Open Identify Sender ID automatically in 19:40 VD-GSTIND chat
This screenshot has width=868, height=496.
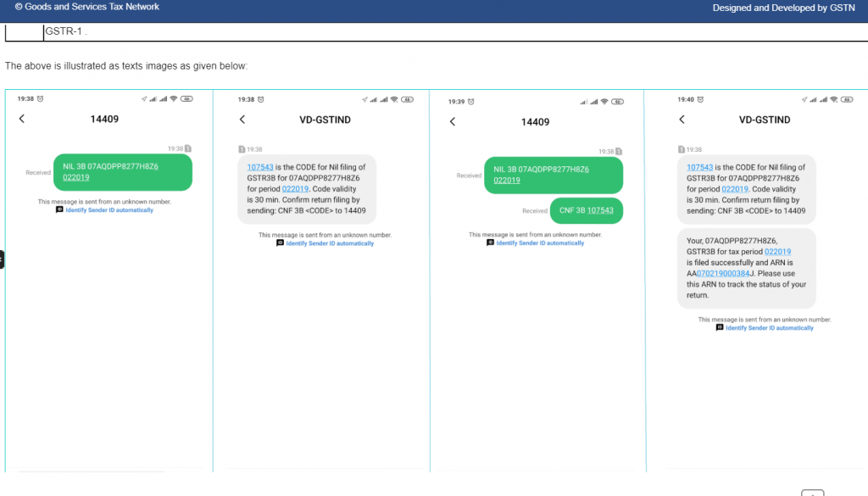(x=770, y=328)
